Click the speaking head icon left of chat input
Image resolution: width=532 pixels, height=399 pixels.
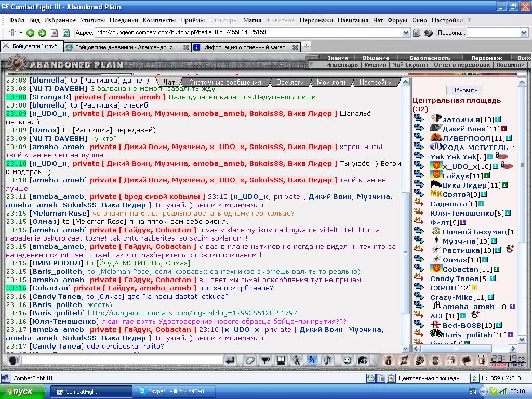pos(13,361)
